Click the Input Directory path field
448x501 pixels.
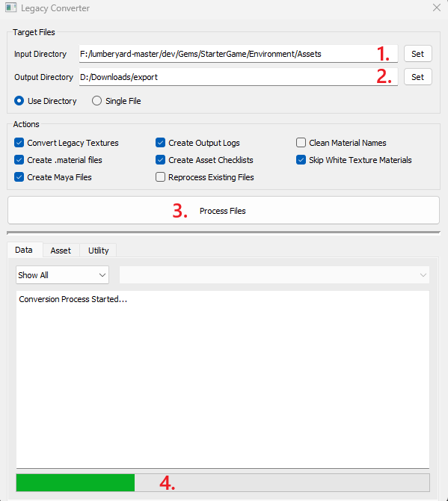pyautogui.click(x=239, y=54)
